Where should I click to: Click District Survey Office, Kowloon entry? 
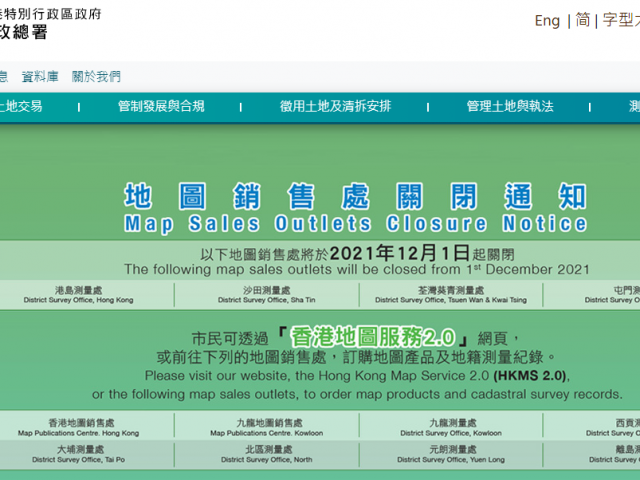451,427
